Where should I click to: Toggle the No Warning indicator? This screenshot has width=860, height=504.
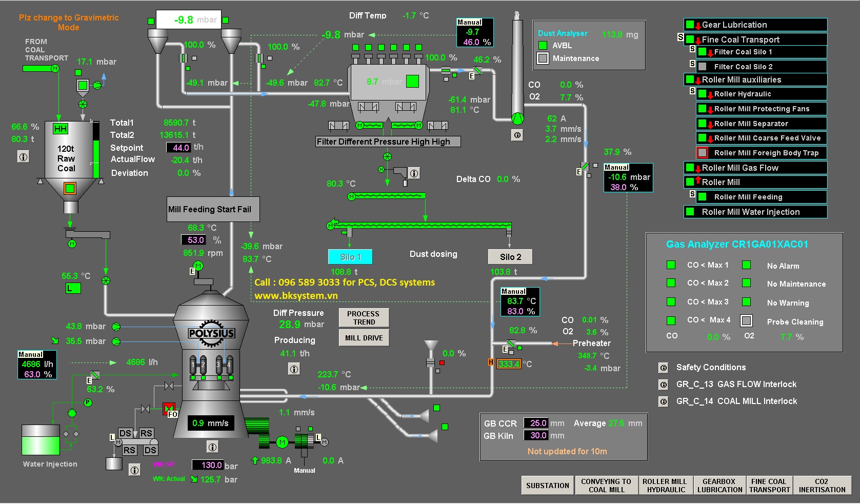click(747, 301)
